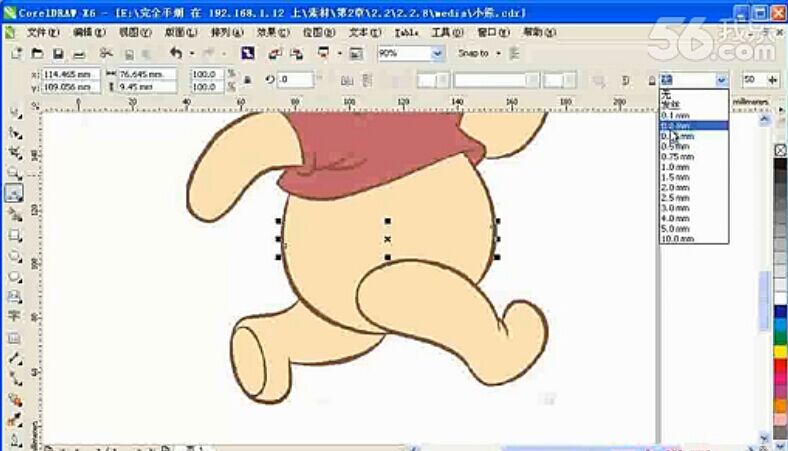Choose 无 (none) outline option
Image resolution: width=788 pixels, height=451 pixels.
694,94
